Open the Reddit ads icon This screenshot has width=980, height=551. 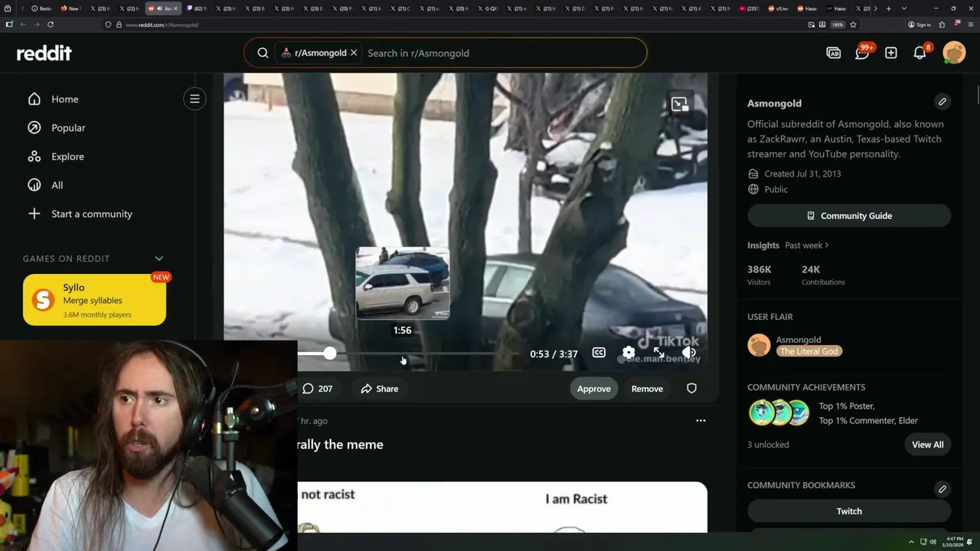click(x=834, y=53)
